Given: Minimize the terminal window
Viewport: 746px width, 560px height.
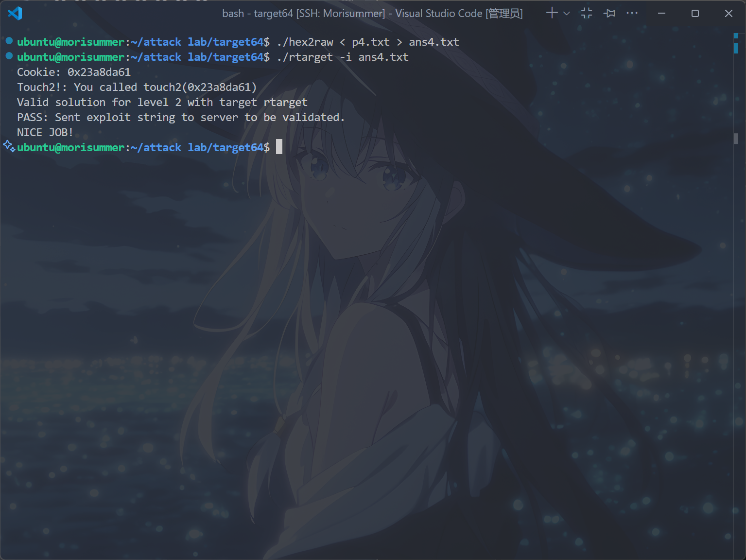Looking at the screenshot, I should pyautogui.click(x=661, y=13).
